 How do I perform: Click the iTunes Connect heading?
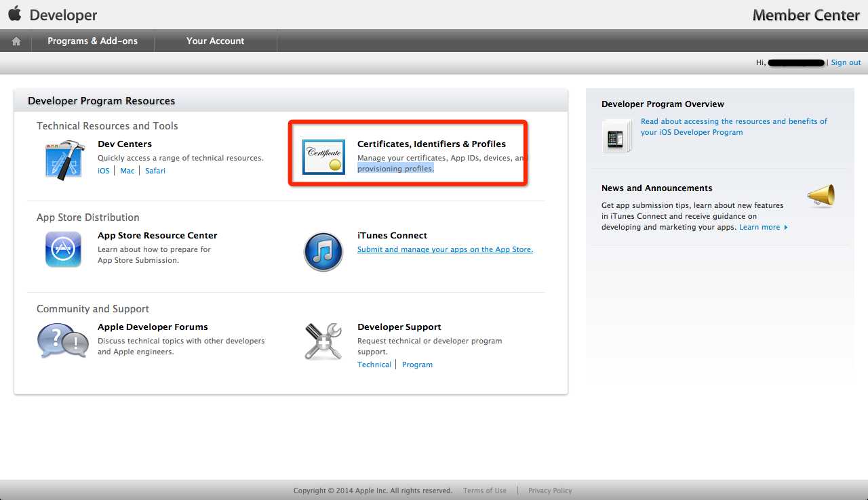click(392, 235)
